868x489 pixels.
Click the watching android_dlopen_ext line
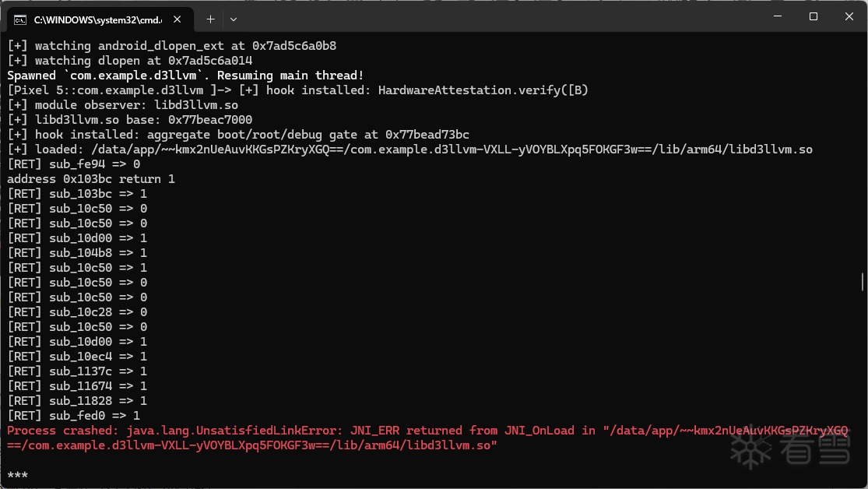[x=171, y=46]
